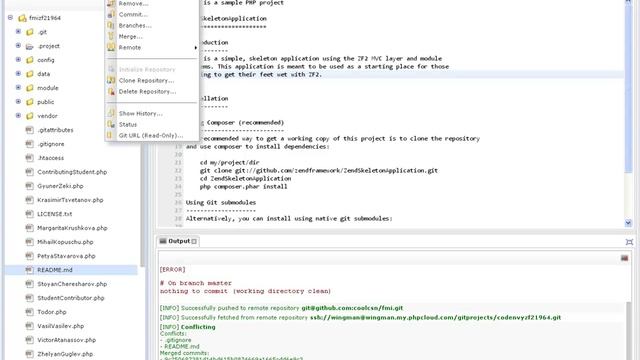Expand the module folder

tap(18, 87)
